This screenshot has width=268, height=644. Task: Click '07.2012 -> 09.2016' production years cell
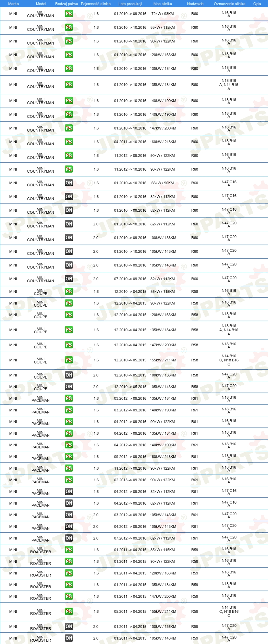(130, 538)
